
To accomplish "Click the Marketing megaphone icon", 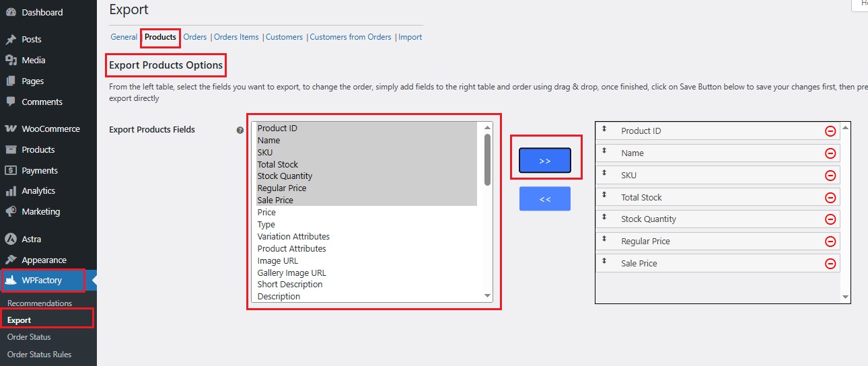I will [11, 211].
